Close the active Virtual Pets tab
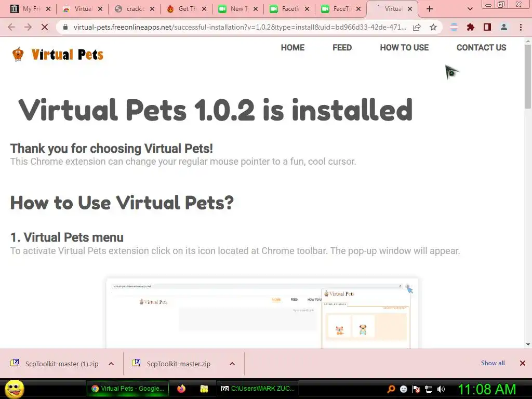This screenshot has height=399, width=532. [410, 9]
